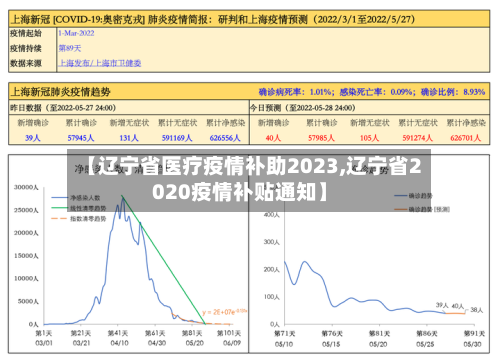This screenshot has height=362, width=500.
Task: Select the 591169人 cumulative asymptomatic value
Action: click(x=177, y=138)
